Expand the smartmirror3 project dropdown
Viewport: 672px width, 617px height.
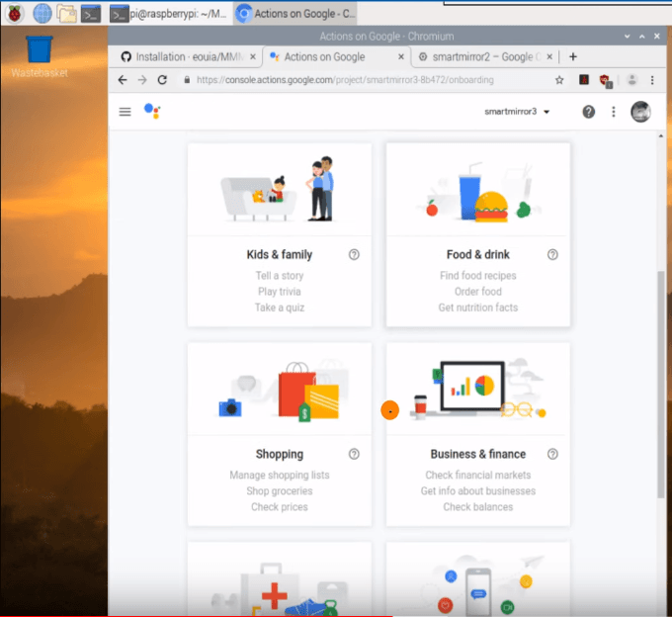click(x=517, y=112)
